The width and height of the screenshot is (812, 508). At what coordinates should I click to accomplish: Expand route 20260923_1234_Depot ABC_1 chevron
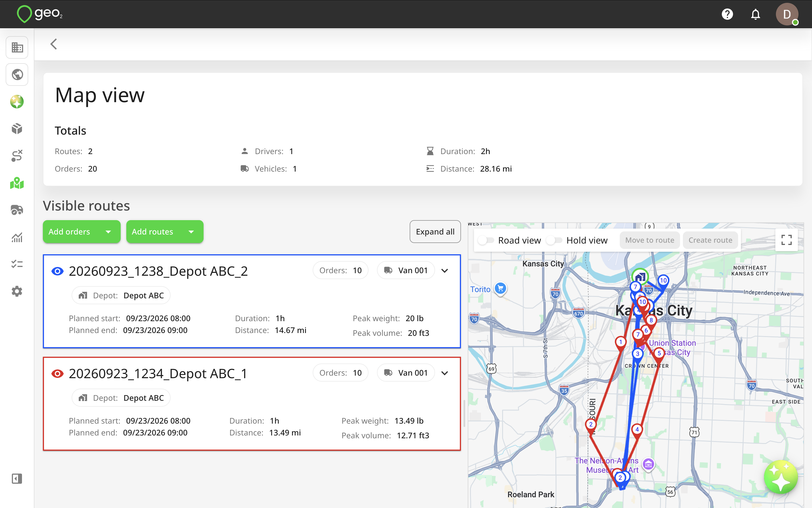click(445, 373)
